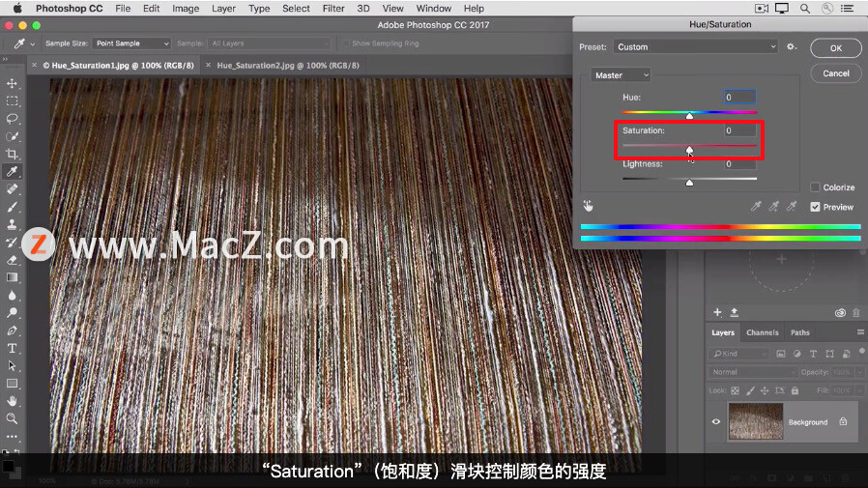Select the Dodge tool
Viewport: 868px width, 488px height.
(x=12, y=313)
